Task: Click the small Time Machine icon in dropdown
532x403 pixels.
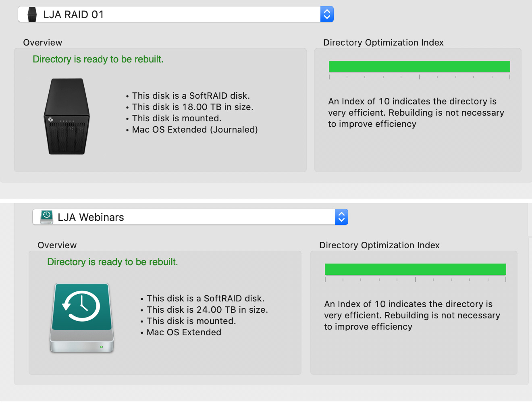Action: coord(47,217)
